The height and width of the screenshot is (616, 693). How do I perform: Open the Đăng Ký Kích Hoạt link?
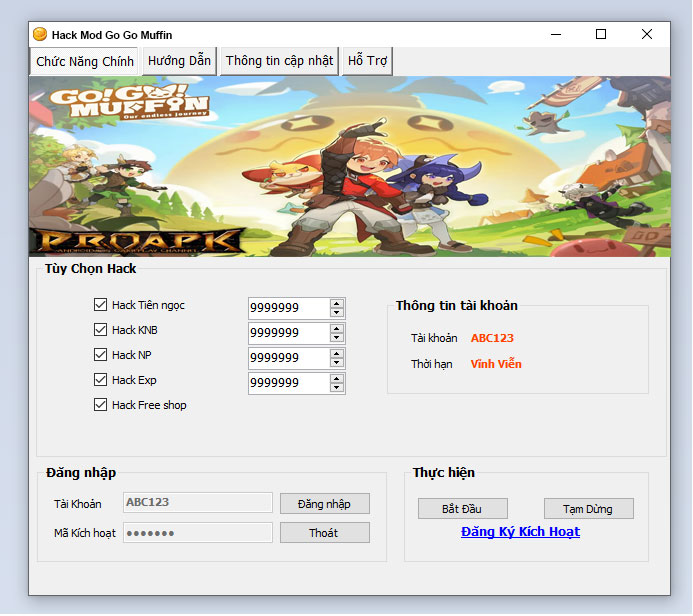(x=520, y=532)
